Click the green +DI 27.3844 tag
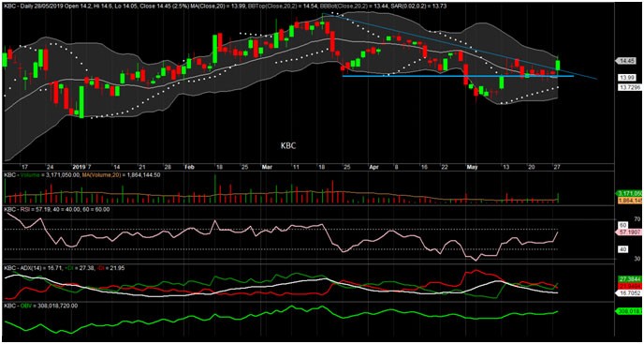The height and width of the screenshot is (344, 644). coord(630,278)
